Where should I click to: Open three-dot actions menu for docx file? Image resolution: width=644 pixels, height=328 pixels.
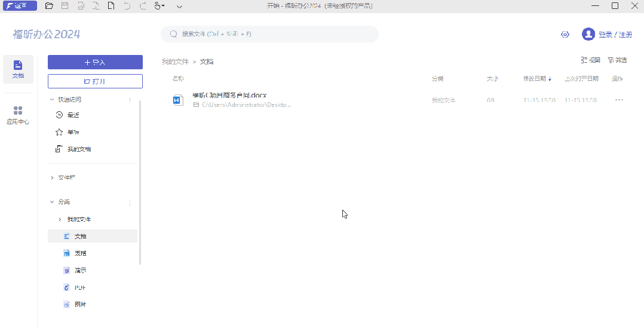pyautogui.click(x=619, y=100)
